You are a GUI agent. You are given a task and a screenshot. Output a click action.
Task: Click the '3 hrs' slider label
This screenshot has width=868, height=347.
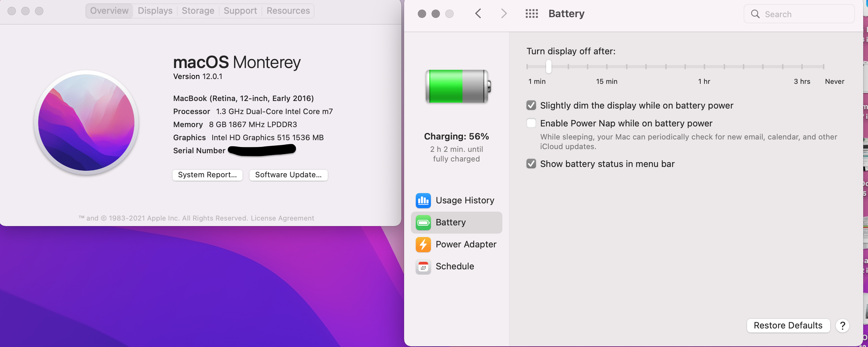[x=802, y=81]
